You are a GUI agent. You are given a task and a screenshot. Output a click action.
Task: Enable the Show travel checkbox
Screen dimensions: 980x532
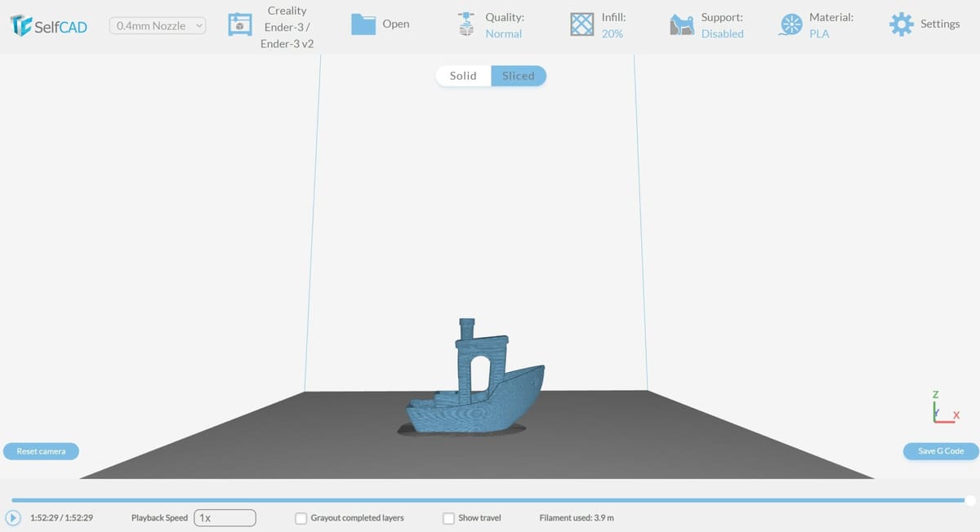pos(448,518)
